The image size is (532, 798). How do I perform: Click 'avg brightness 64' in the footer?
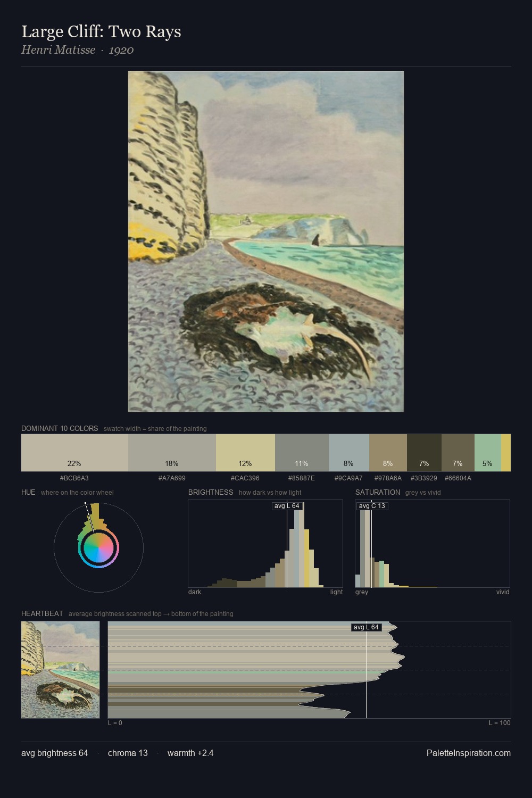55,753
